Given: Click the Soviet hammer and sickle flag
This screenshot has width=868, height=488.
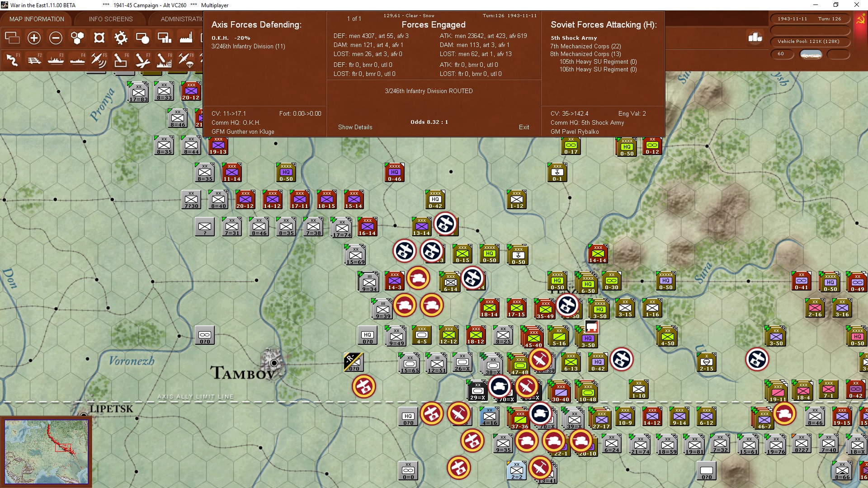Looking at the screenshot, I should [x=860, y=19].
